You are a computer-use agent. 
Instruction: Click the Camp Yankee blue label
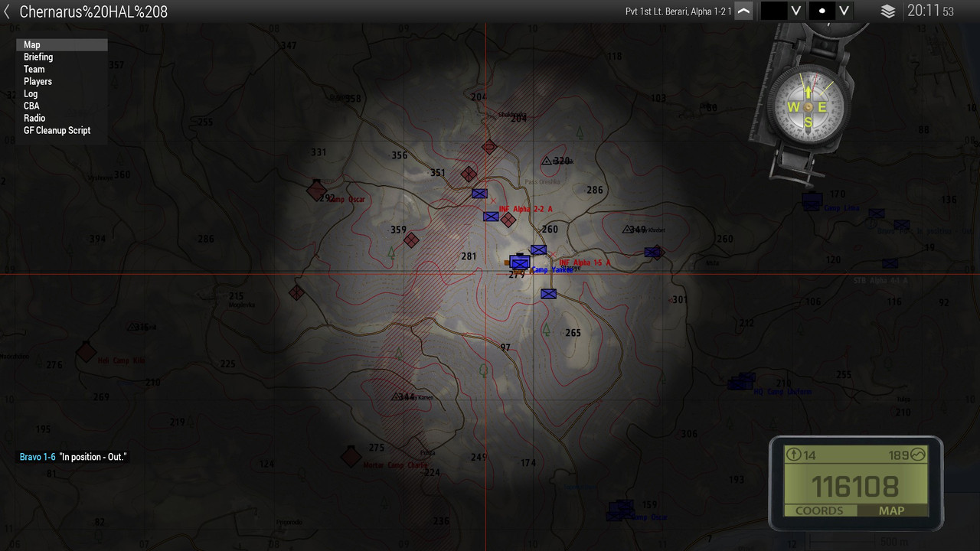[x=552, y=270]
